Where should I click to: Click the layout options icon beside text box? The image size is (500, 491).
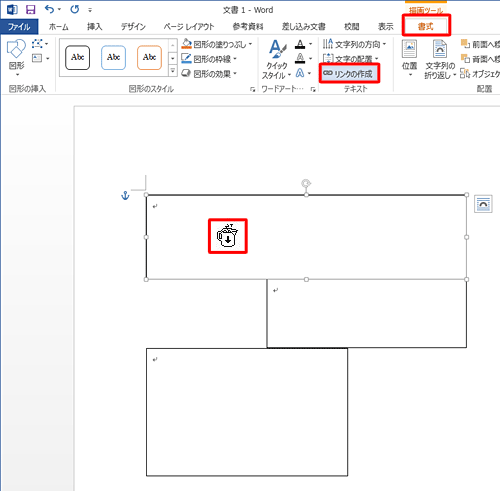click(483, 204)
